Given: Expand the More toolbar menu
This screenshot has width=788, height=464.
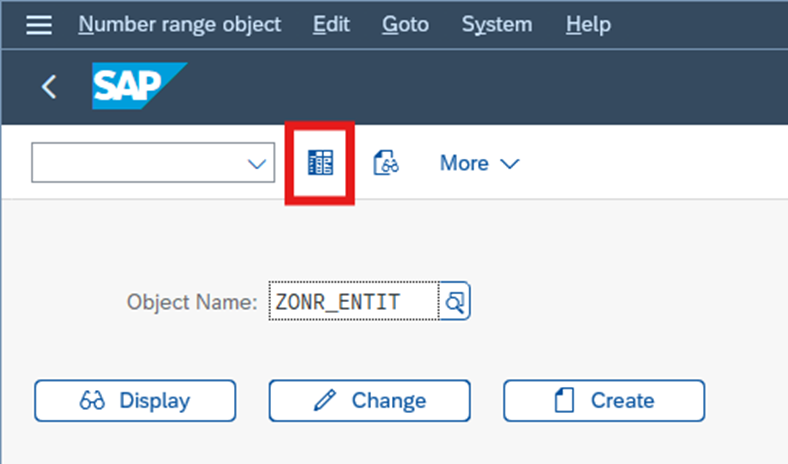Looking at the screenshot, I should click(479, 163).
